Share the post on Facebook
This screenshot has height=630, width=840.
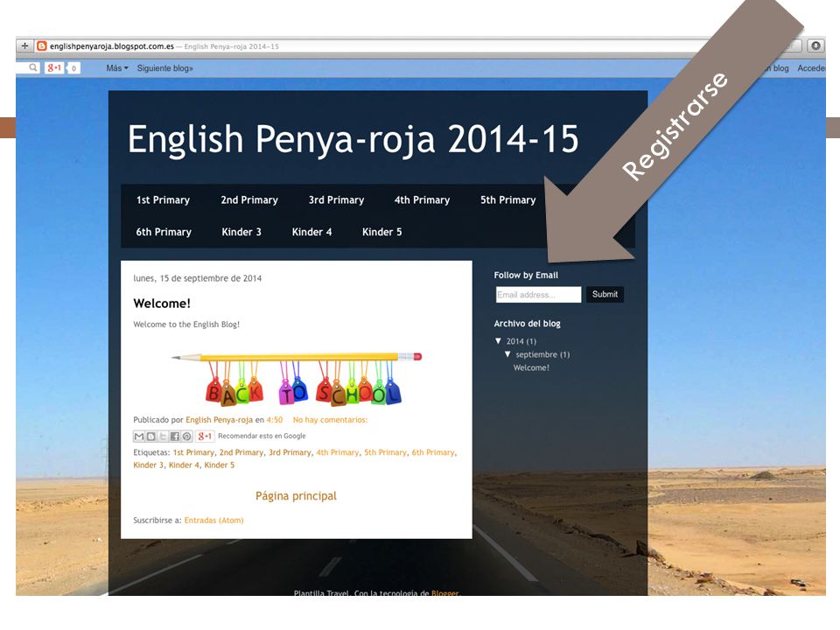tap(175, 436)
